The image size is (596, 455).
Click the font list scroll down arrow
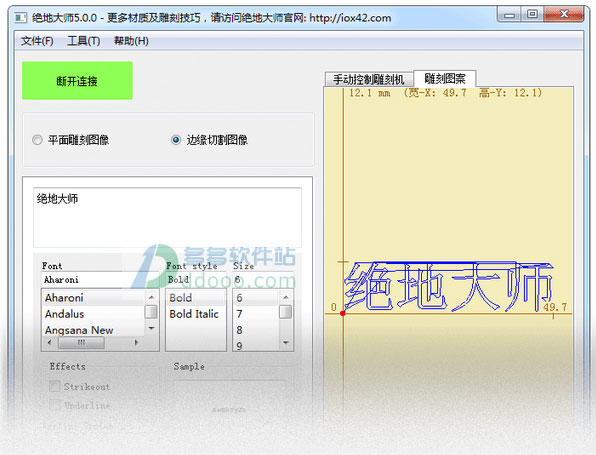point(151,328)
